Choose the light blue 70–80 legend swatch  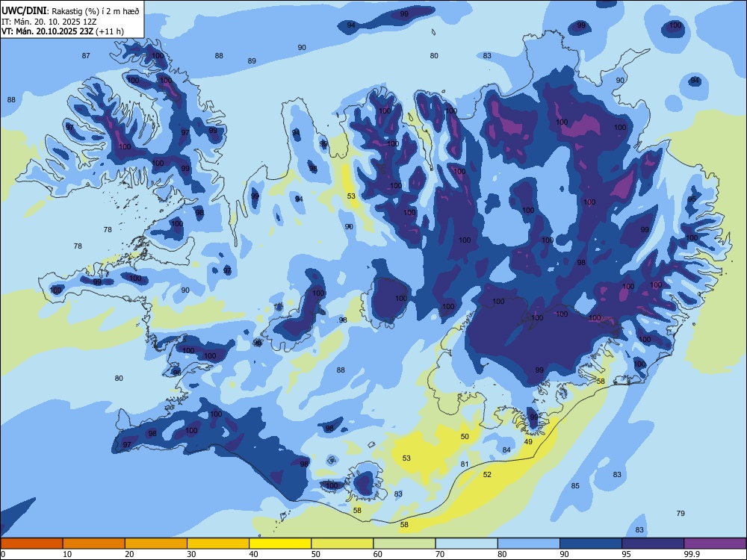466,544
